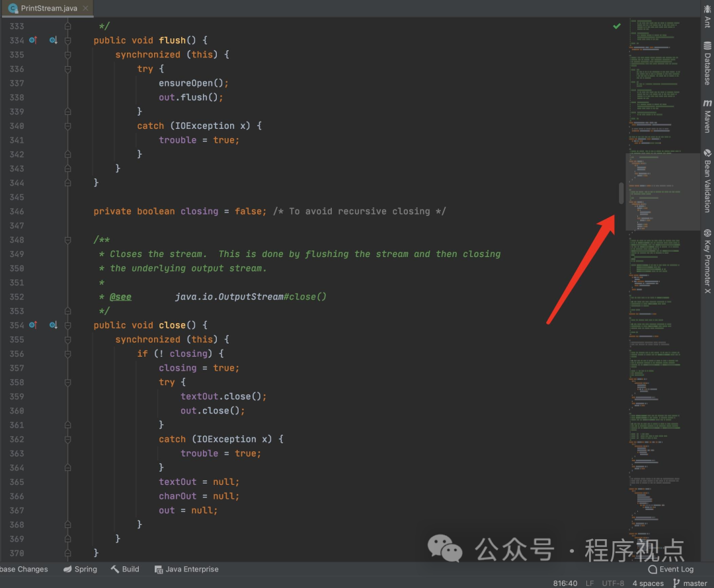Screen dimensions: 714x588
Task: Click the master git branch widget
Action: [690, 583]
